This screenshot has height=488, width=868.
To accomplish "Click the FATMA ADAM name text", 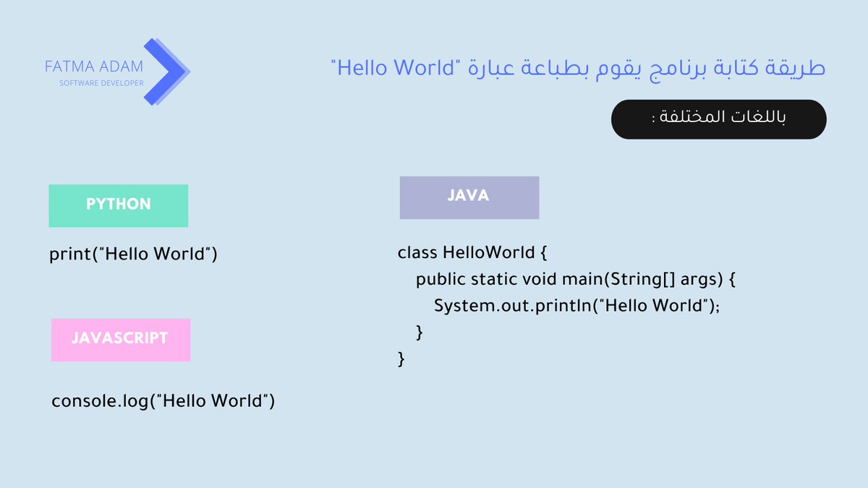I will click(x=94, y=67).
